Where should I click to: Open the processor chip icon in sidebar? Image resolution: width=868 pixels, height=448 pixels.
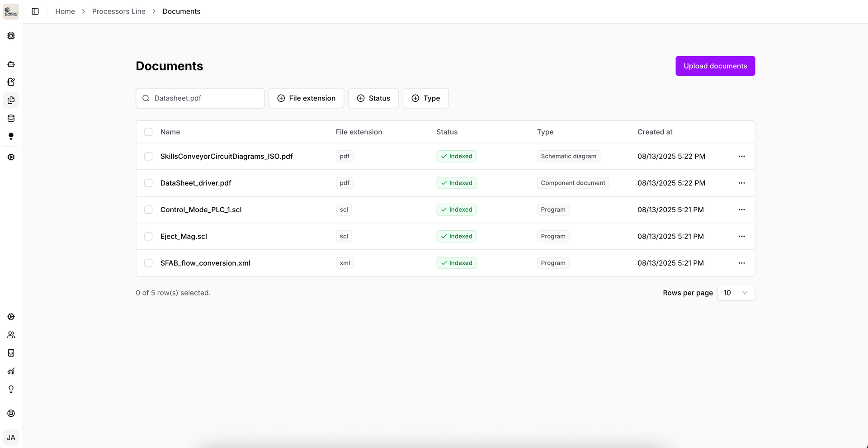click(x=11, y=36)
